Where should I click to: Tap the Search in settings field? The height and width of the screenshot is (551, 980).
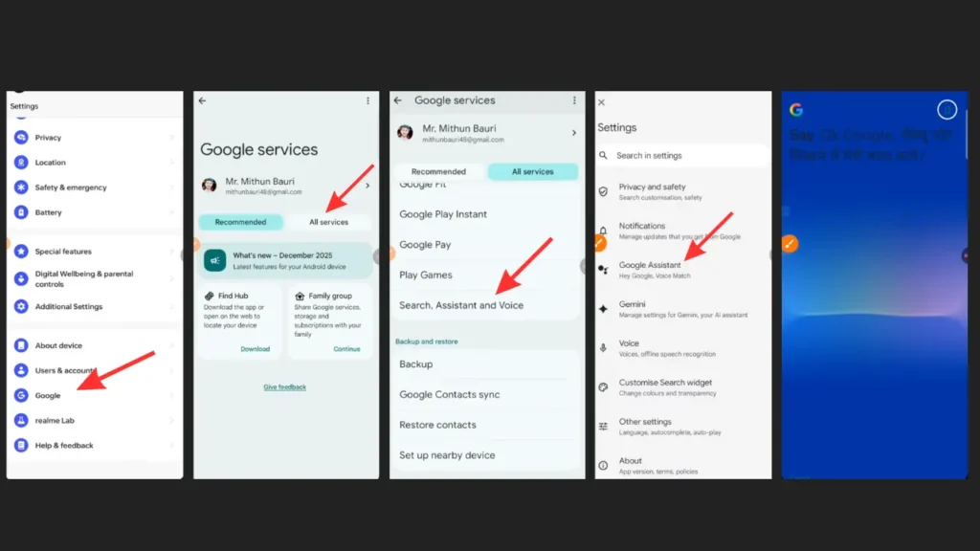[681, 155]
